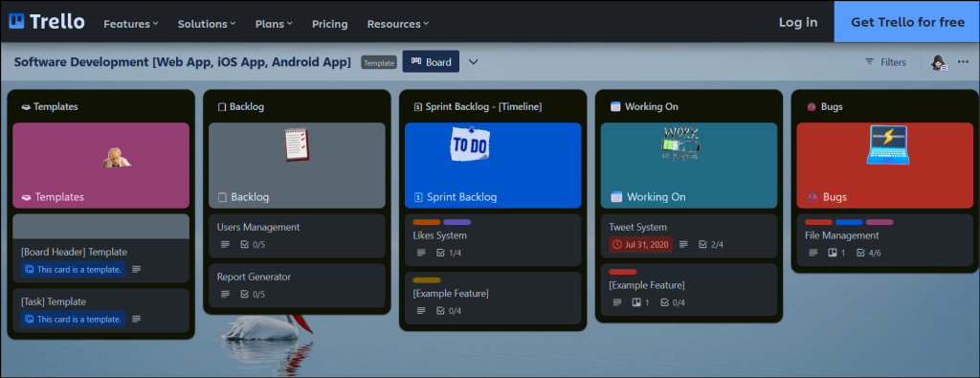Click template badge on [Board Header] Template
The width and height of the screenshot is (980, 378).
(73, 269)
